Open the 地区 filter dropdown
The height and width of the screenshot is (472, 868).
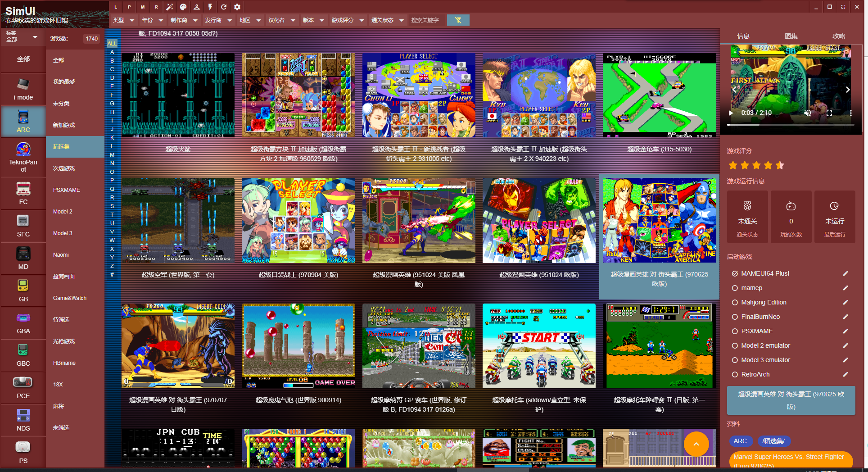pos(250,20)
